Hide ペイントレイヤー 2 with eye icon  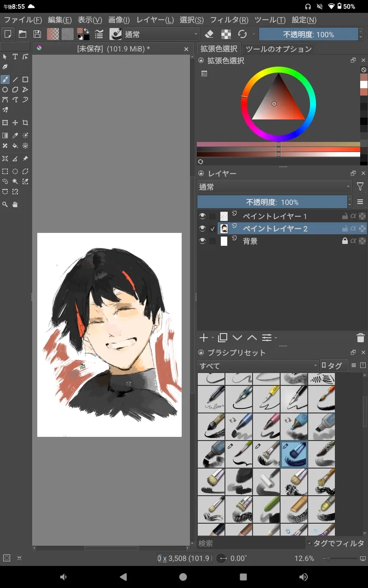click(x=202, y=228)
